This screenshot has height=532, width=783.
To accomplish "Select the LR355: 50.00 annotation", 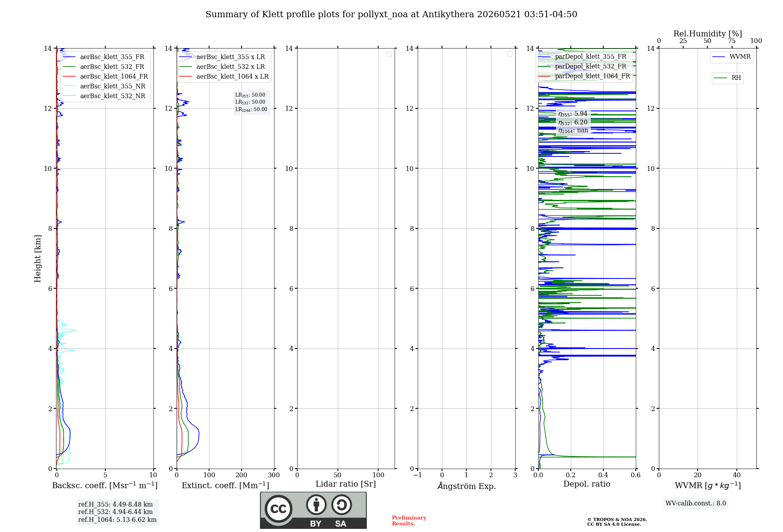I will coord(250,95).
